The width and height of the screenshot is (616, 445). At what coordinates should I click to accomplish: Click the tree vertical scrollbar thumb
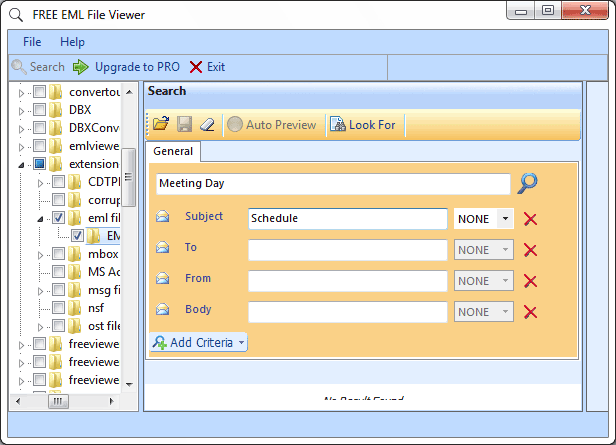(128, 178)
